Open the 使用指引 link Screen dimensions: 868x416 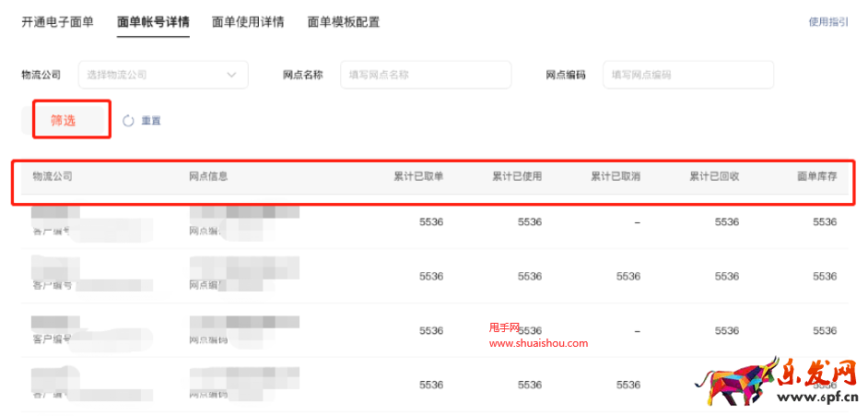tap(827, 22)
